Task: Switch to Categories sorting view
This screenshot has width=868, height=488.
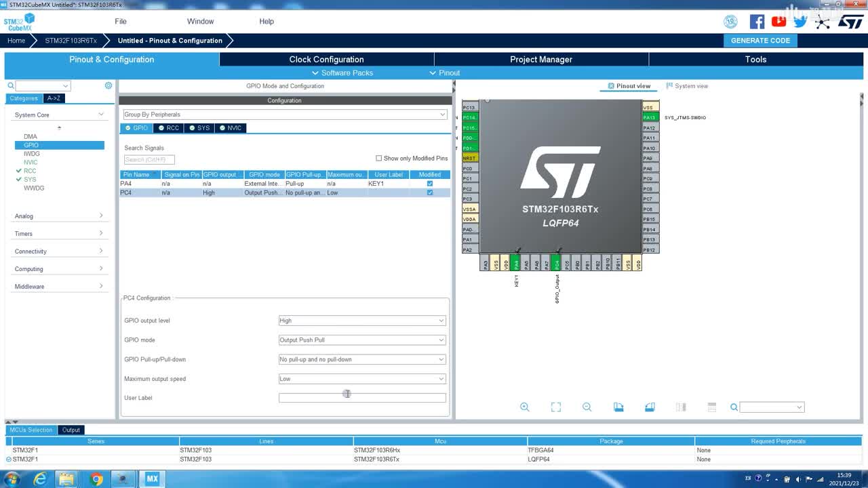Action: (x=24, y=98)
